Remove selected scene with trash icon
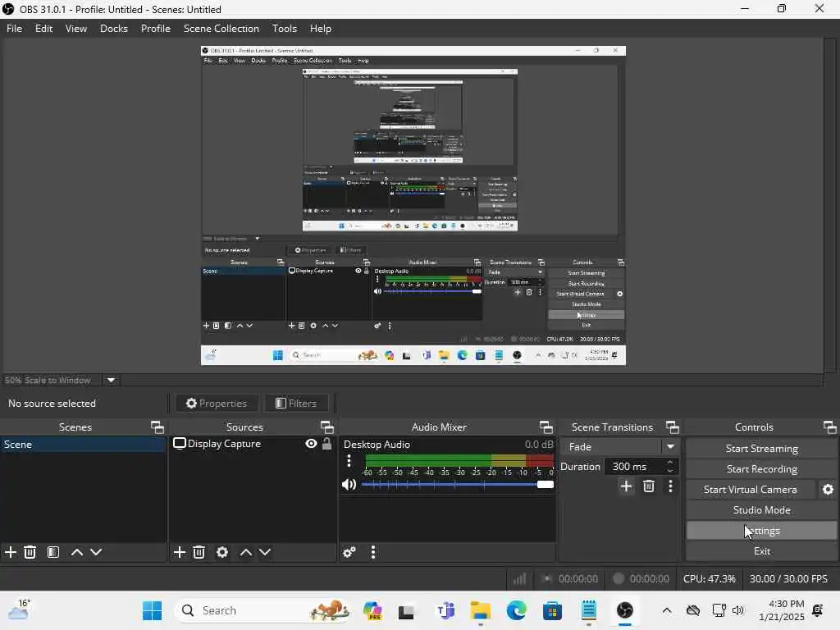 [x=30, y=552]
